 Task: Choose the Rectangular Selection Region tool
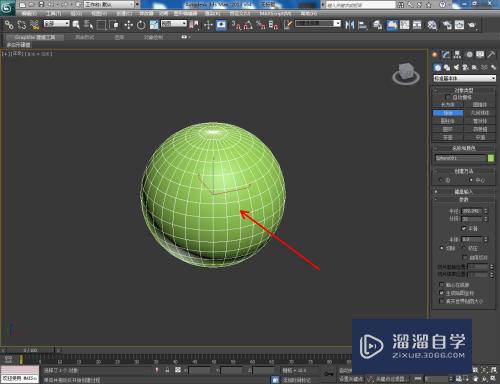[x=101, y=25]
